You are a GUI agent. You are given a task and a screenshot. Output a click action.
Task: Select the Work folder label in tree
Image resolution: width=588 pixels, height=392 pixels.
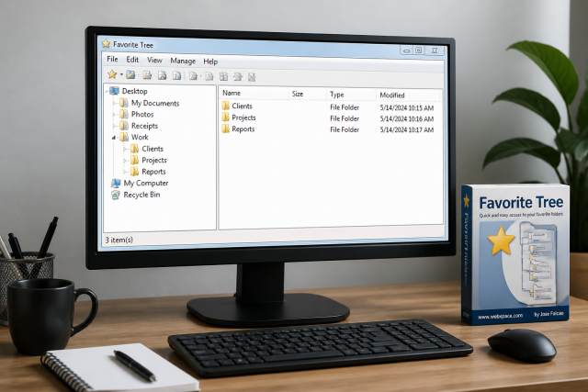pos(140,137)
